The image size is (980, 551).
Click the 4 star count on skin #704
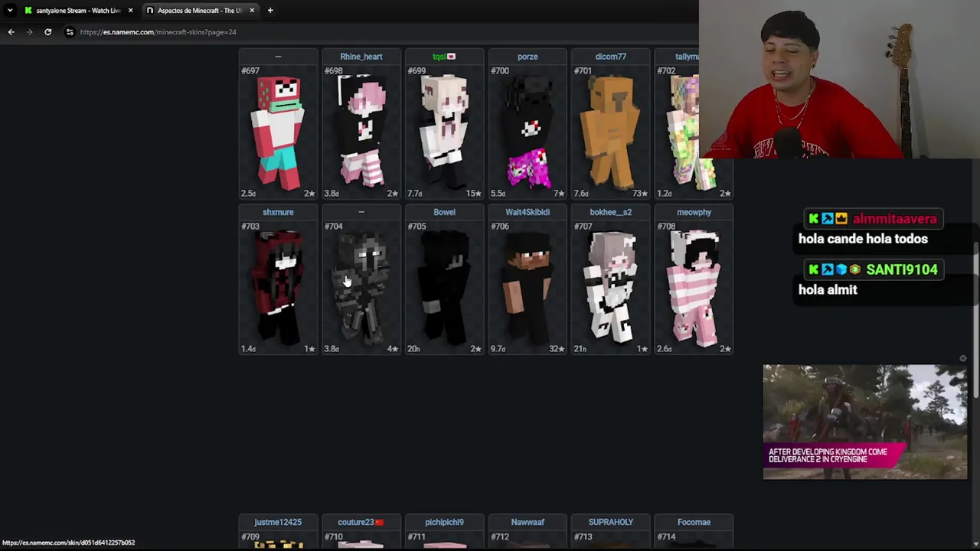392,349
